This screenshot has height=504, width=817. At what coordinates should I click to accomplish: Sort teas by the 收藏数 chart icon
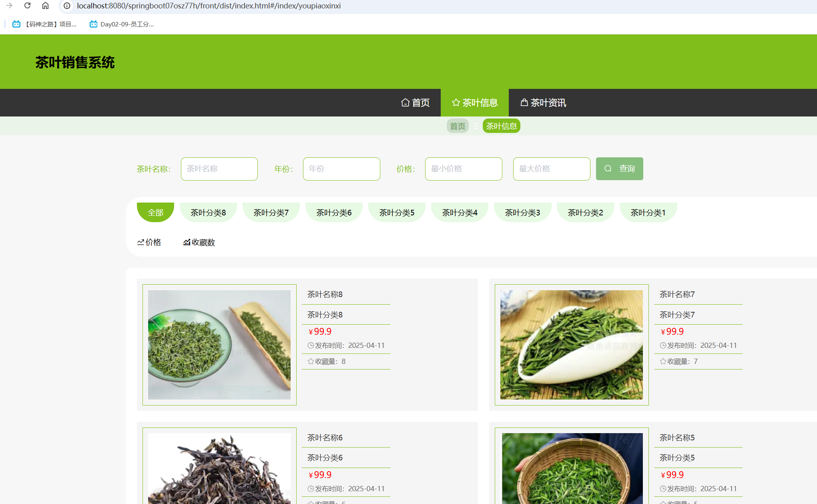187,242
